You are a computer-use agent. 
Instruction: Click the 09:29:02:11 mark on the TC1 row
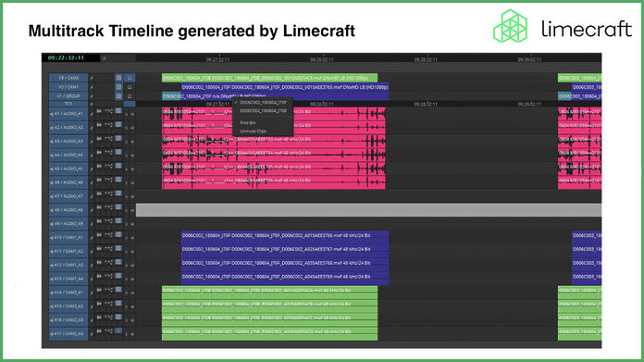click(529, 105)
